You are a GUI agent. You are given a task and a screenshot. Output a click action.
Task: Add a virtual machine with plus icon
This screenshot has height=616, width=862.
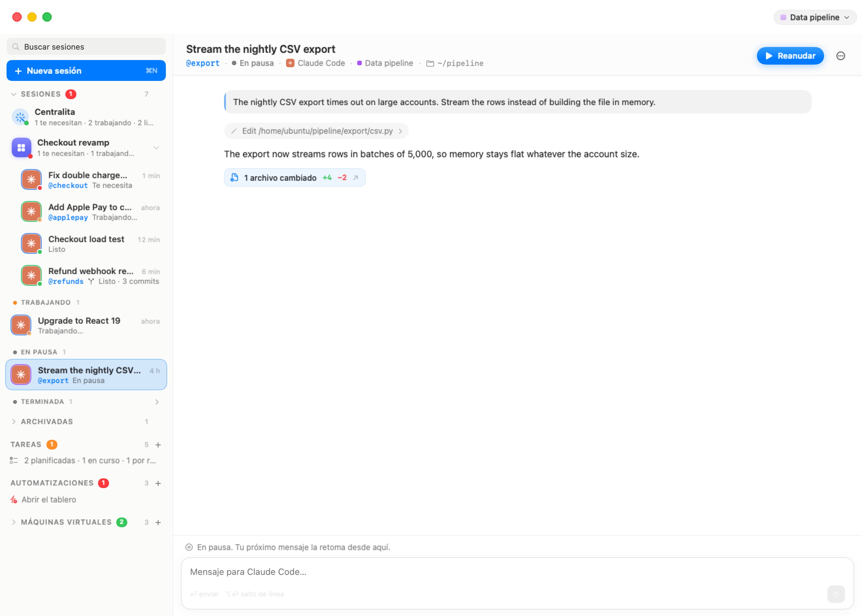pyautogui.click(x=158, y=522)
